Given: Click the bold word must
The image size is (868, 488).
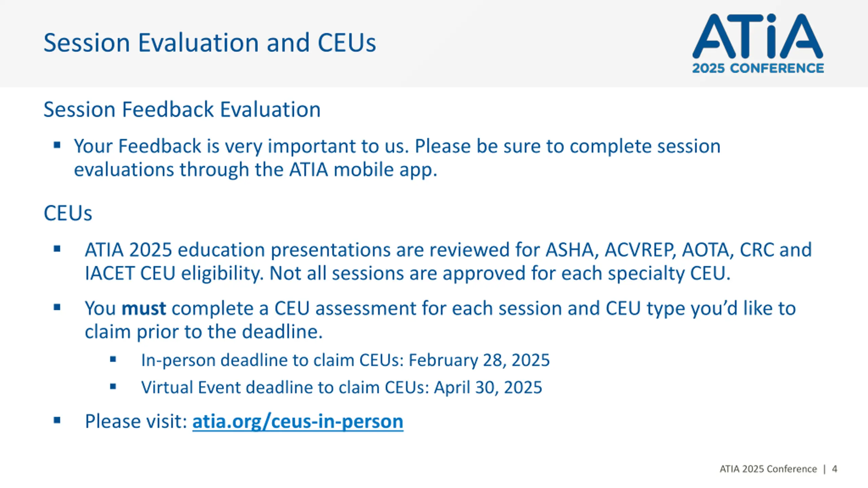Looking at the screenshot, I should [x=144, y=308].
